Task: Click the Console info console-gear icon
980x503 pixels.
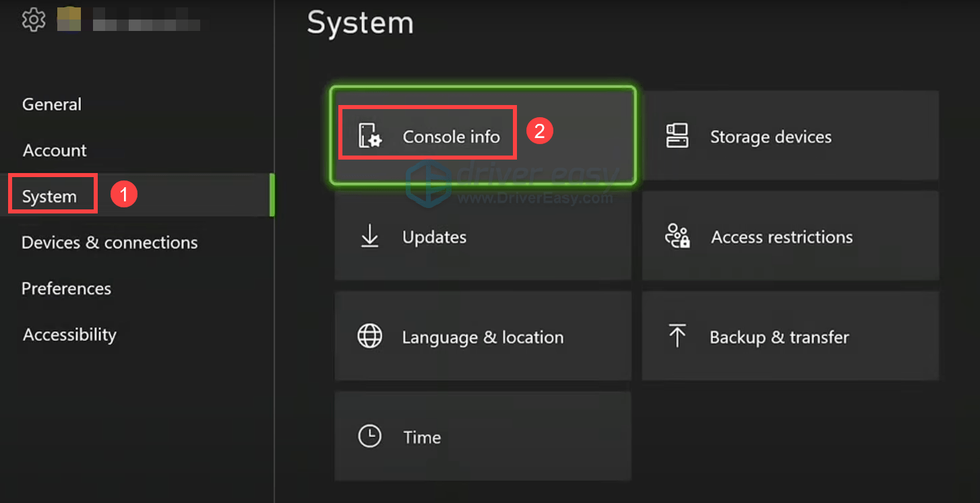Action: click(369, 136)
